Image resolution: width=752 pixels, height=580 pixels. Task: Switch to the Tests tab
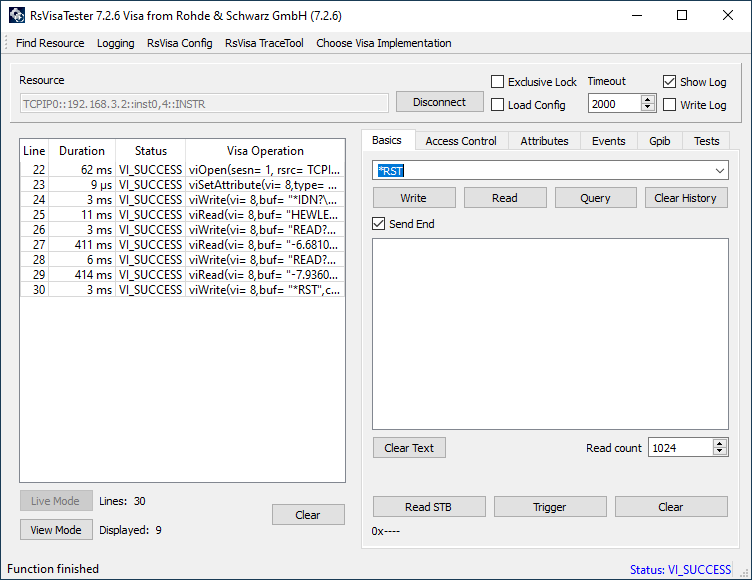(706, 141)
